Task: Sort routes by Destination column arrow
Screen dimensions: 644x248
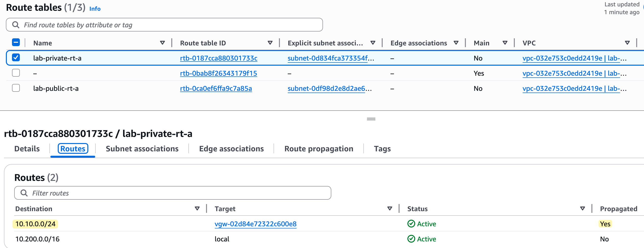Action: point(197,209)
